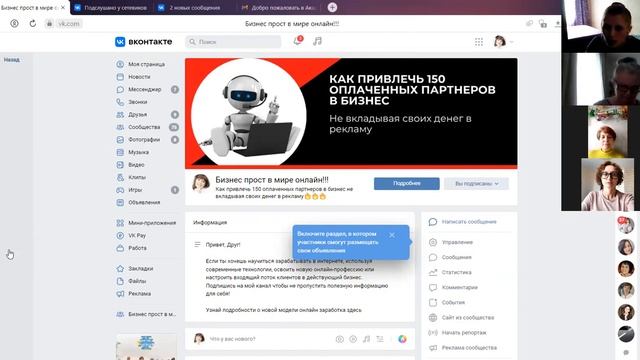Open the notifications bell
This screenshot has height=360, width=640.
tap(298, 41)
